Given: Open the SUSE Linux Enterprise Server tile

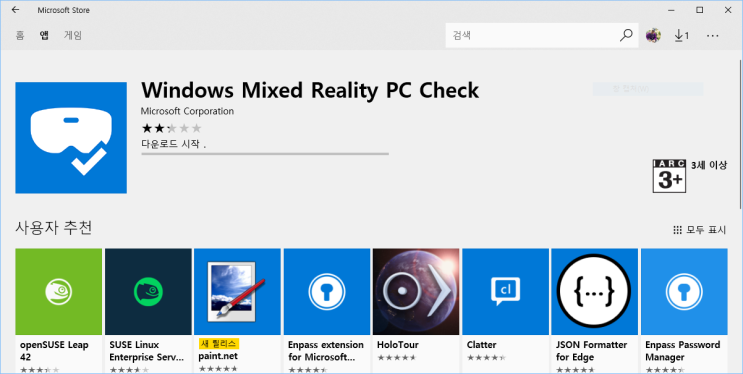Looking at the screenshot, I should pos(148,310).
